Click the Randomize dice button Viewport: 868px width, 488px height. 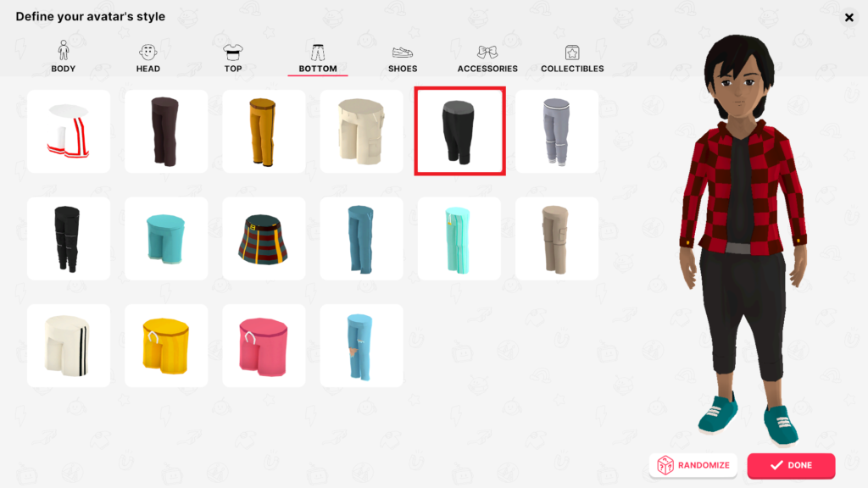[693, 465]
